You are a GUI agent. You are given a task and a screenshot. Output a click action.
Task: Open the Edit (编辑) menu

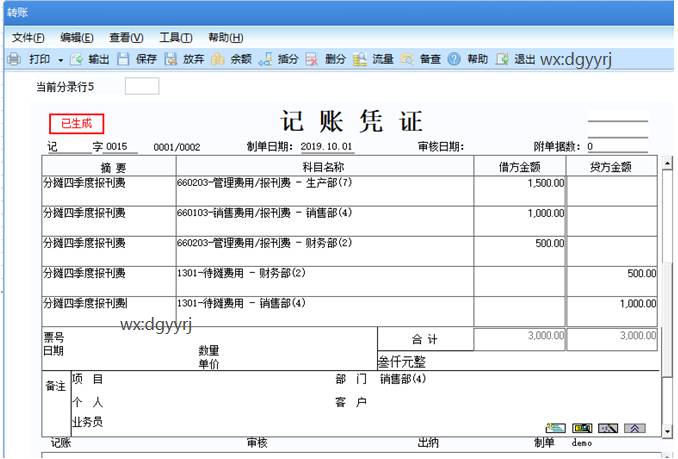pyautogui.click(x=77, y=37)
